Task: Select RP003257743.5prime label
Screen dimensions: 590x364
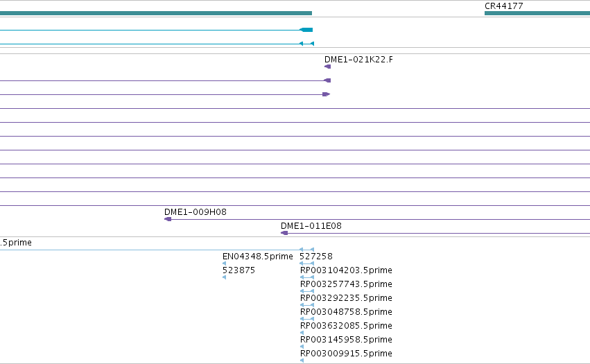Action: tap(346, 284)
